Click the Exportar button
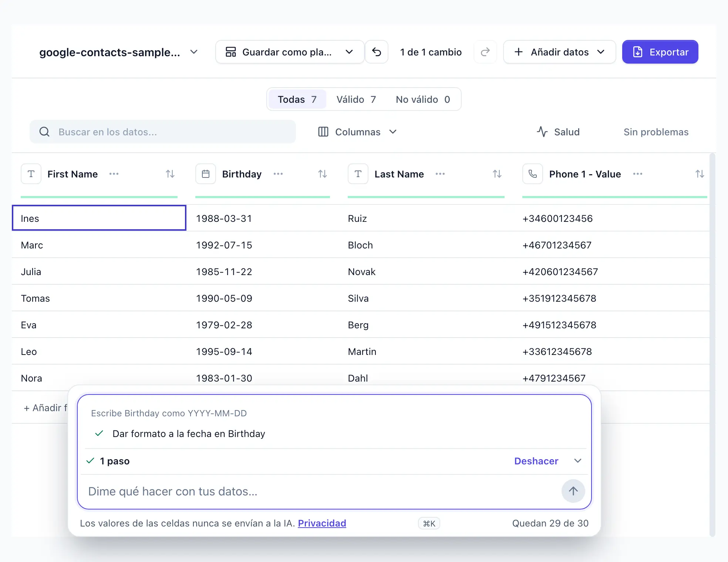Screen dimensions: 728x562 [660, 52]
